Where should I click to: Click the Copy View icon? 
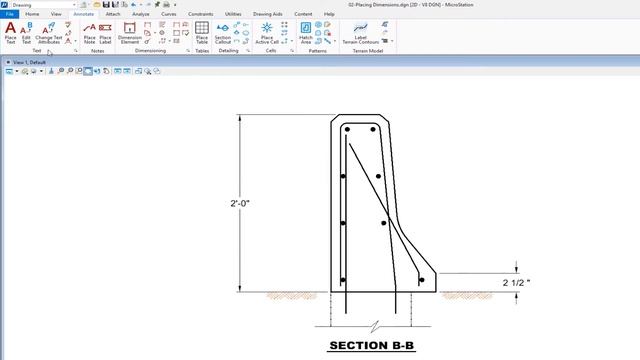[x=138, y=71]
